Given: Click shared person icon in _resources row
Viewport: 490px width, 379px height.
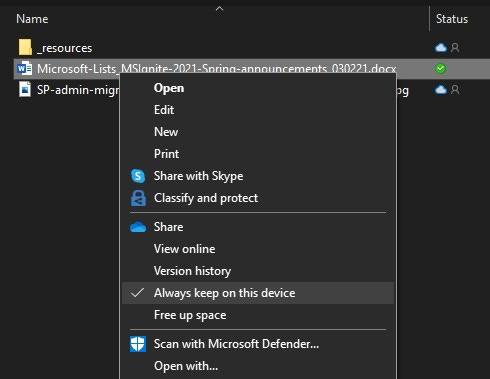Looking at the screenshot, I should click(455, 48).
